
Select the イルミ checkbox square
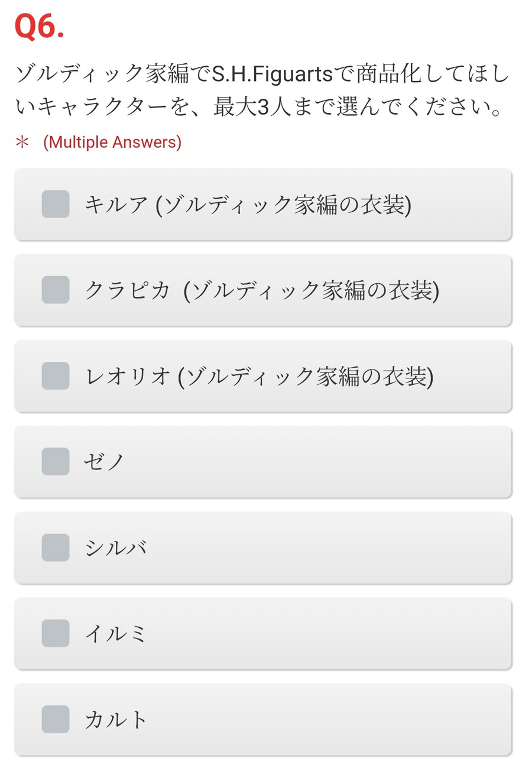(56, 633)
